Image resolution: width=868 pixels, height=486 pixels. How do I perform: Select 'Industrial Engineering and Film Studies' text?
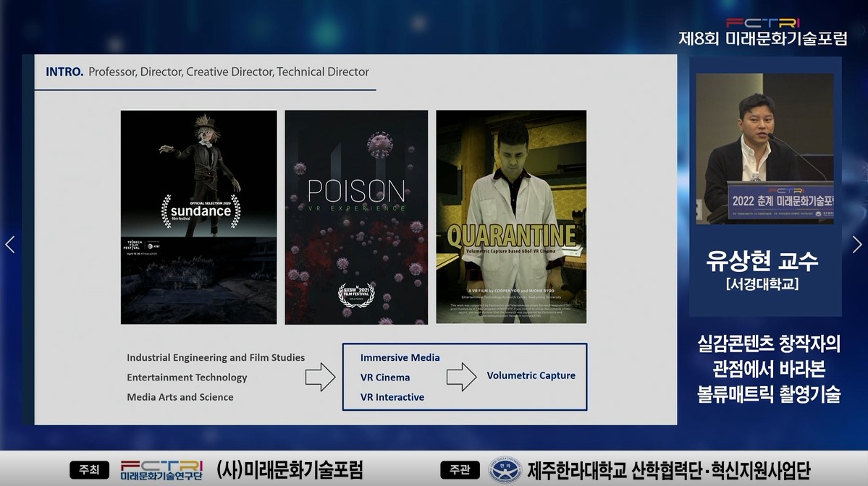(216, 358)
